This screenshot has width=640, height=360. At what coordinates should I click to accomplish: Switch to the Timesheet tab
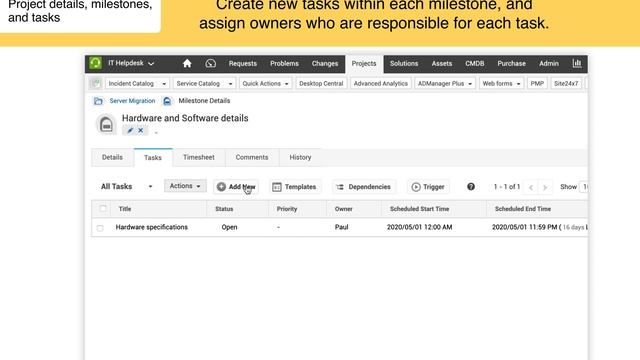199,158
